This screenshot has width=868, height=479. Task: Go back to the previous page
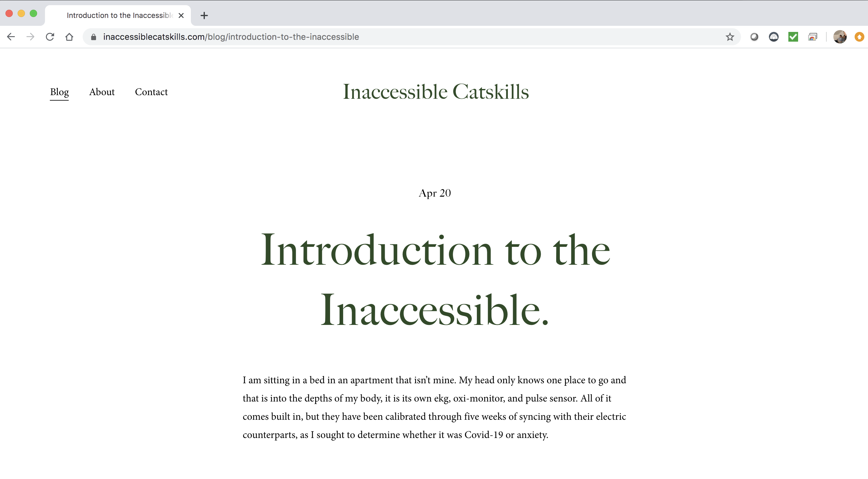[x=11, y=37]
